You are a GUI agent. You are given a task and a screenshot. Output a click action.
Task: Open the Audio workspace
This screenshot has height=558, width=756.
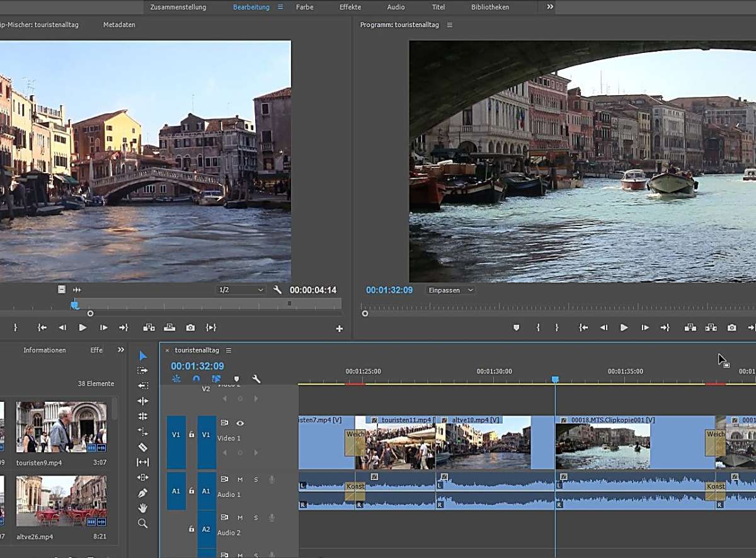pyautogui.click(x=395, y=7)
